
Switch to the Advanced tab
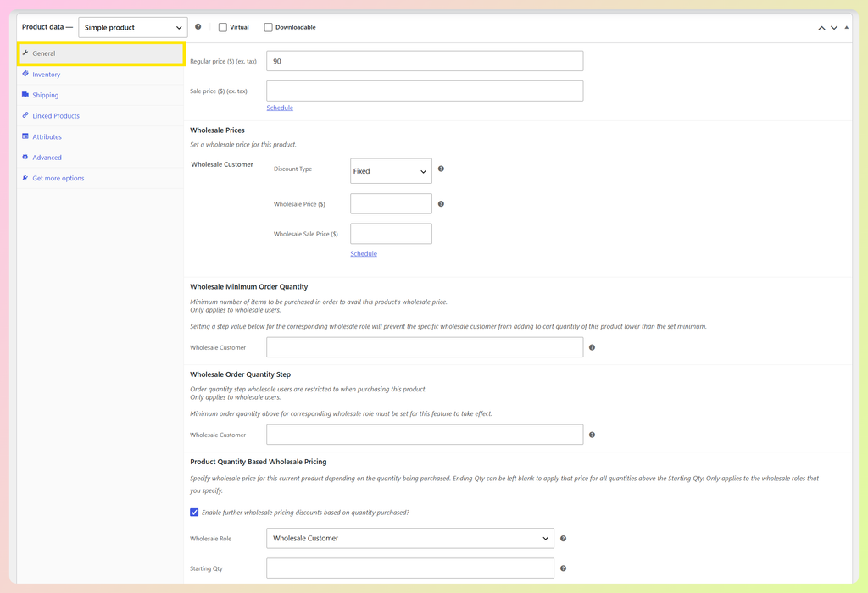coord(101,158)
